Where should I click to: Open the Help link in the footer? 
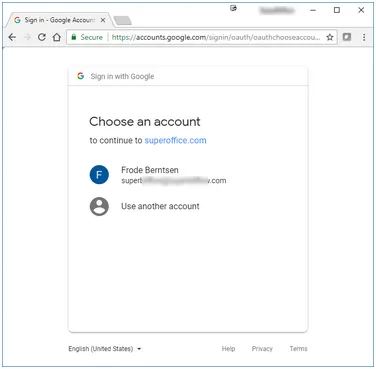point(228,349)
